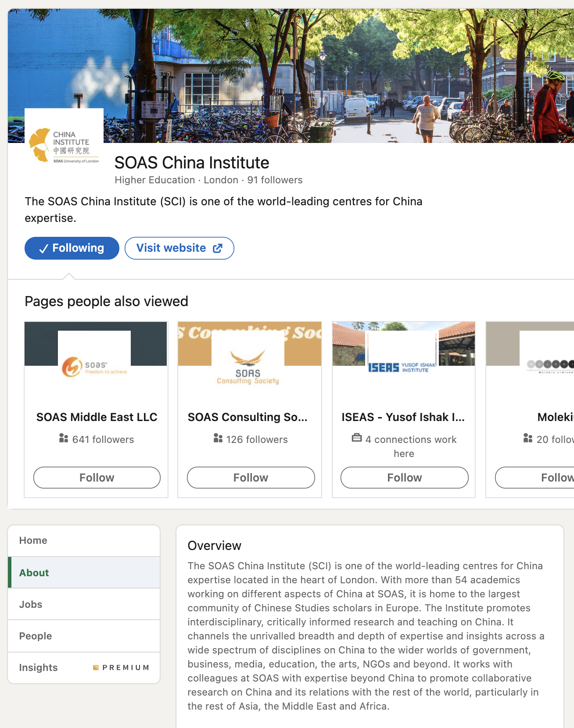574x728 pixels.
Task: Click the Higher Education label
Action: [154, 180]
